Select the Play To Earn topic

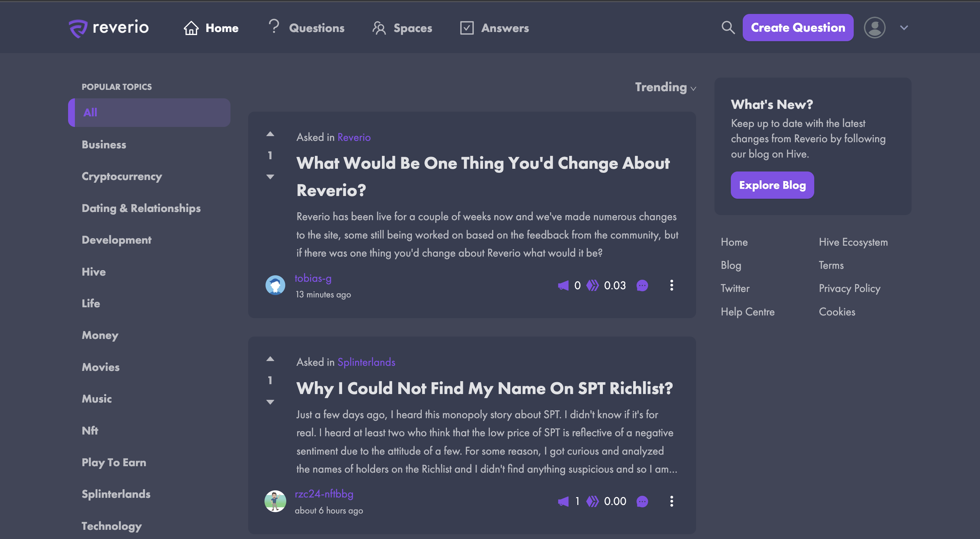coord(114,462)
